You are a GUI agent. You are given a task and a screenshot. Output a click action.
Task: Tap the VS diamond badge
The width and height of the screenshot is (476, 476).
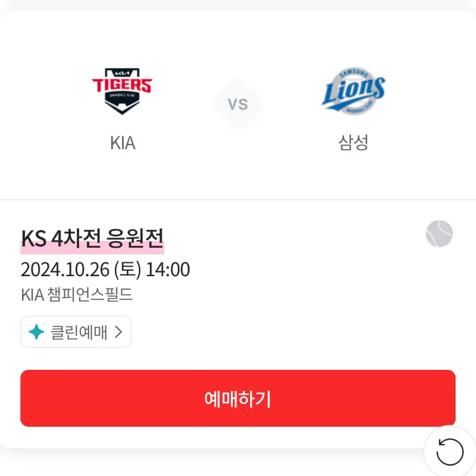click(238, 104)
